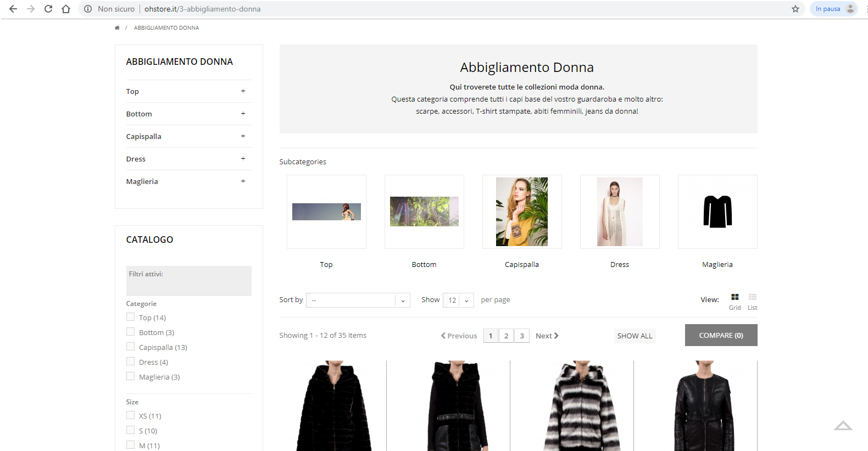Jump back to top of page arrow
Image resolution: width=868 pixels, height=451 pixels.
click(x=843, y=425)
